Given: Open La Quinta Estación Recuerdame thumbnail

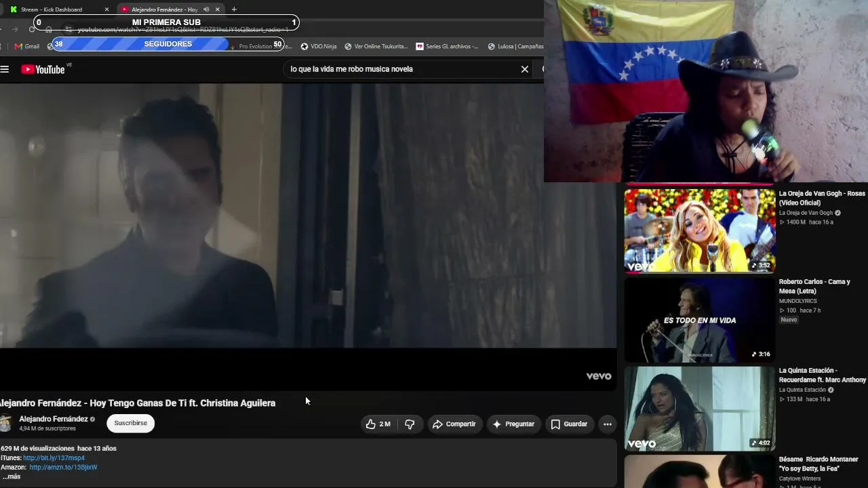Looking at the screenshot, I should click(699, 409).
